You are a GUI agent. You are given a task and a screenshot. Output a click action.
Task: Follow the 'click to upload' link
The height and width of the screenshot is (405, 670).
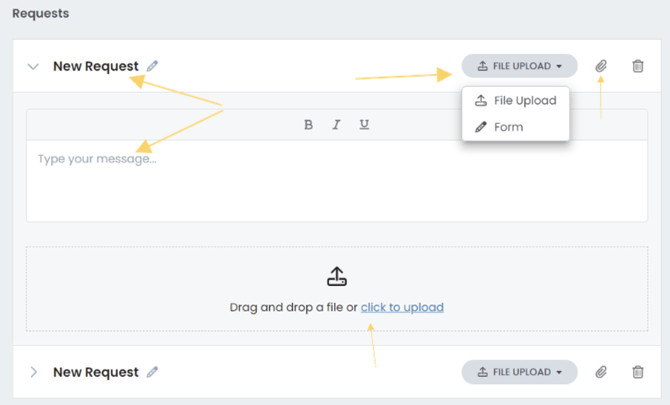point(402,307)
